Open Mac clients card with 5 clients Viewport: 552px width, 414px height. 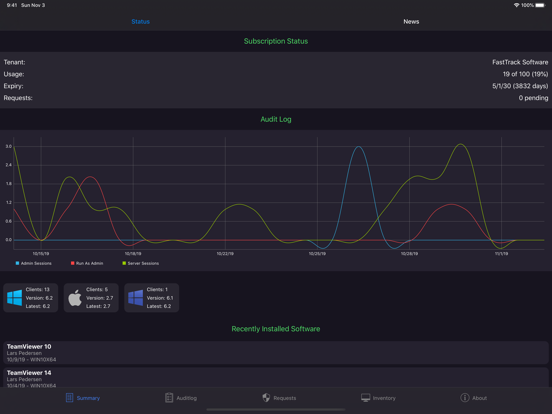(91, 298)
